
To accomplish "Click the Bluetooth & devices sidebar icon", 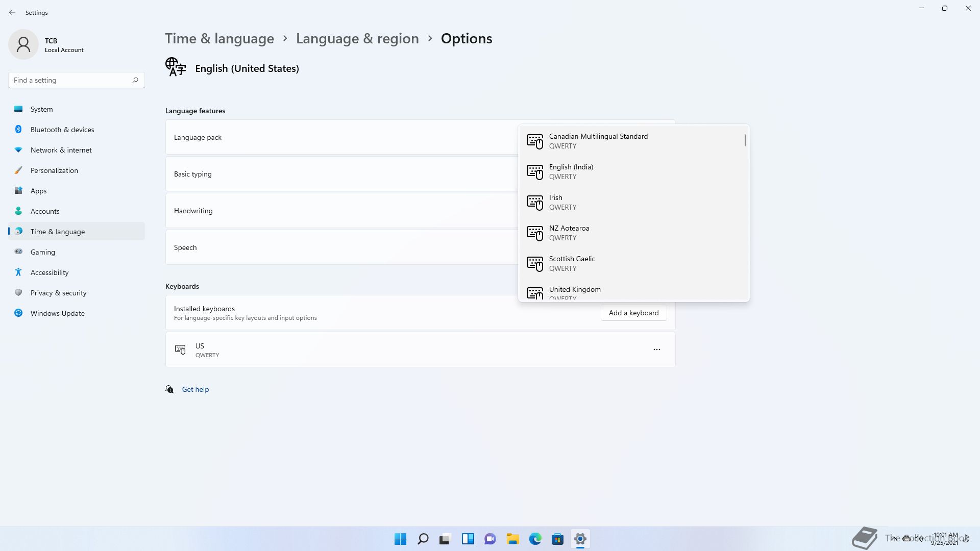I will (18, 130).
